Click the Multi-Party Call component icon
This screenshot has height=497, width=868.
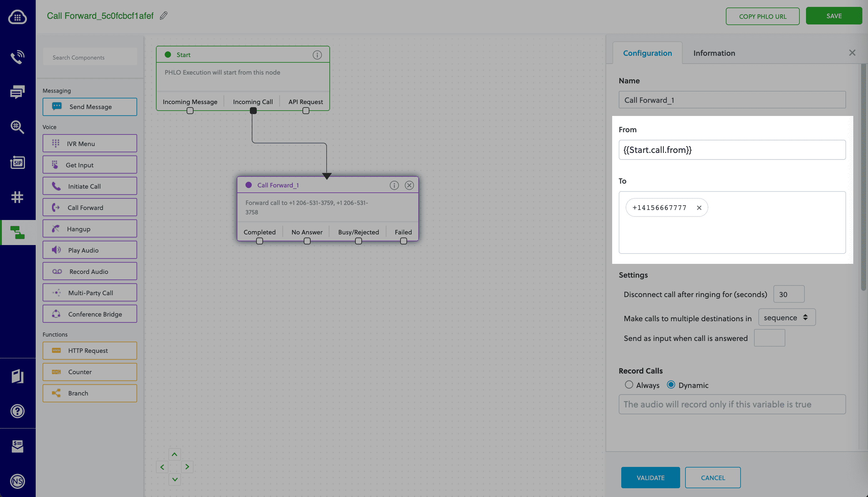pyautogui.click(x=56, y=293)
